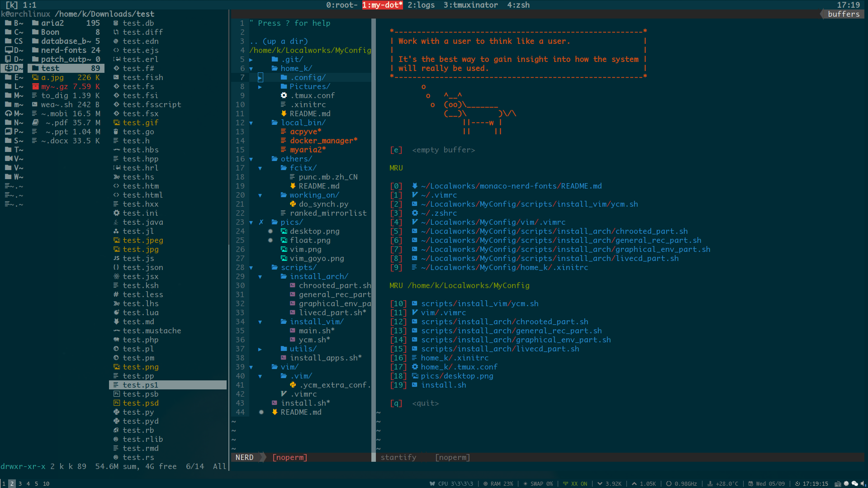The image size is (868, 488).
Task: Click the Vim icon for MRU entry 1 .vimrc
Action: click(414, 195)
